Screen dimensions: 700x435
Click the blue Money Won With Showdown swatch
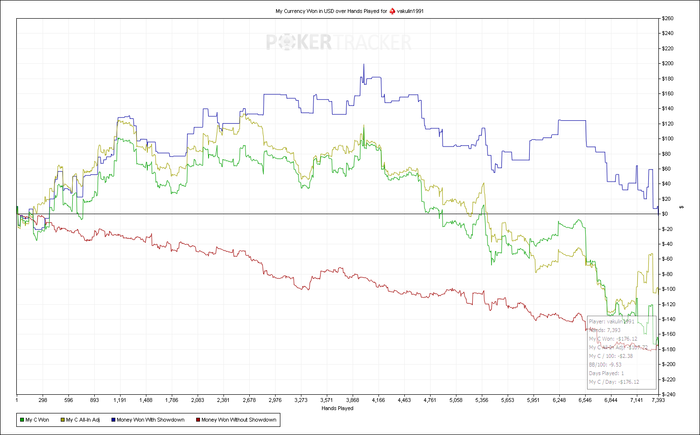pos(113,420)
